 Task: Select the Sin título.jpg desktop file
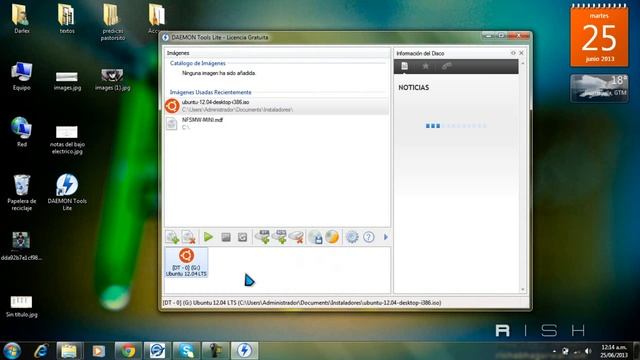coord(22,306)
